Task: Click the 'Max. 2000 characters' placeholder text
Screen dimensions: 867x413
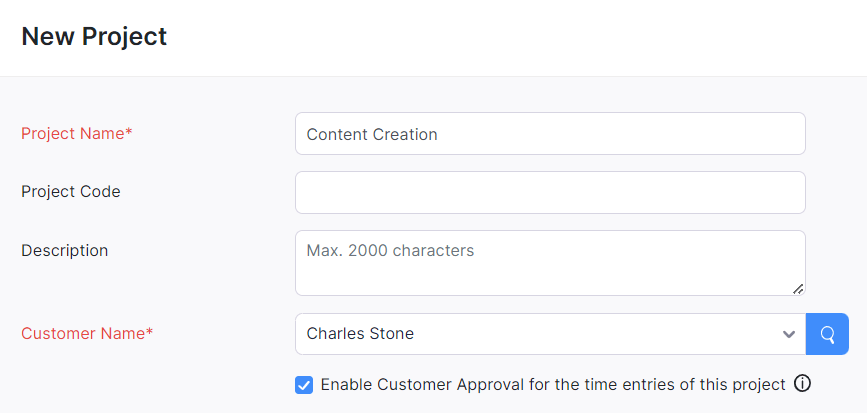Action: click(x=390, y=250)
